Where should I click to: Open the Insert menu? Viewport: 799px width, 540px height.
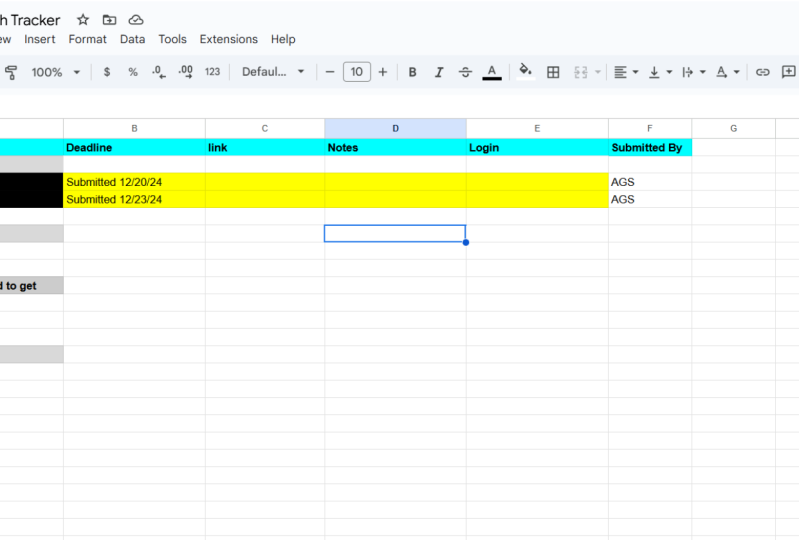coord(40,39)
